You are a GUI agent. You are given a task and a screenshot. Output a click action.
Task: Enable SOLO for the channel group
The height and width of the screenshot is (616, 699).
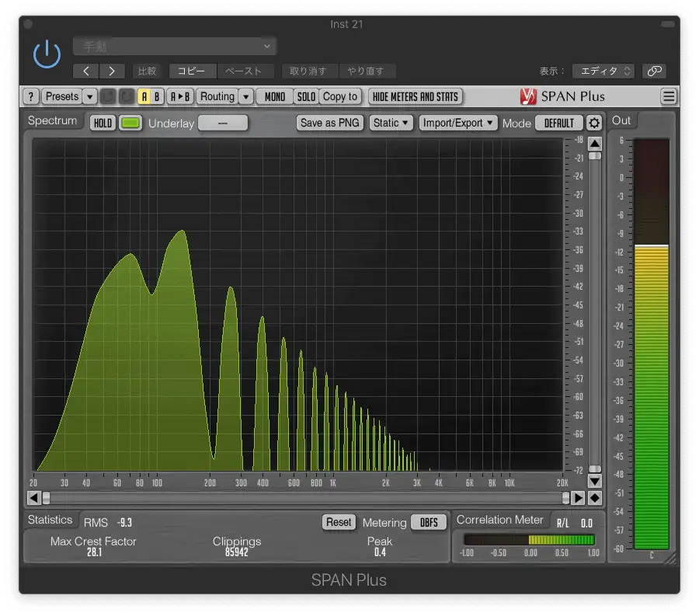pos(306,96)
